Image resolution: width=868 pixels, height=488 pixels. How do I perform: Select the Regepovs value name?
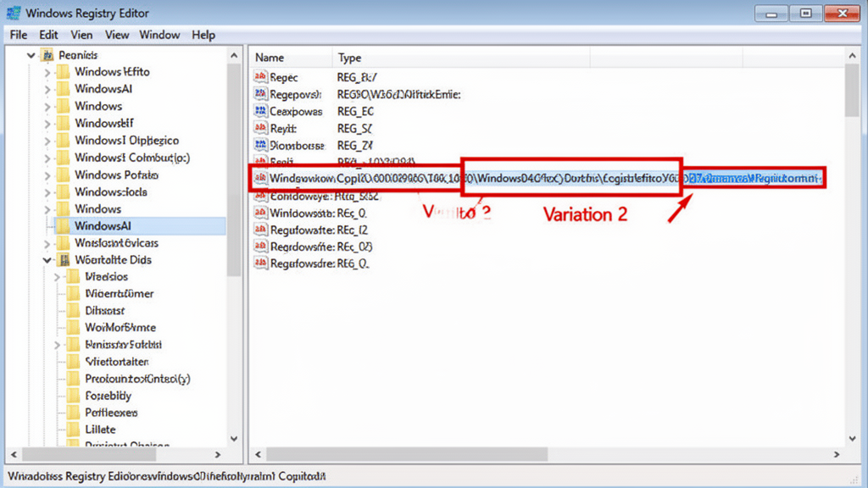pos(295,95)
